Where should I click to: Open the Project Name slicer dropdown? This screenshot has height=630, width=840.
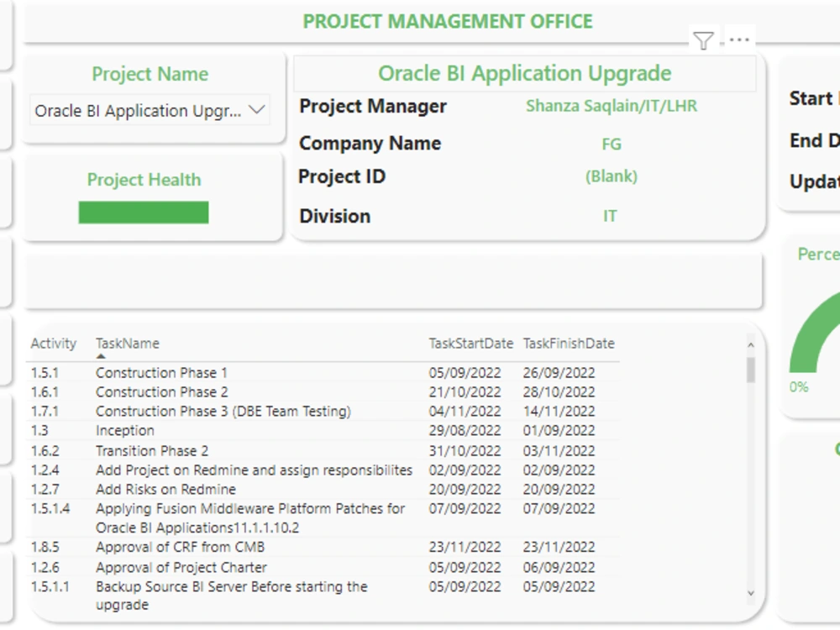[257, 110]
